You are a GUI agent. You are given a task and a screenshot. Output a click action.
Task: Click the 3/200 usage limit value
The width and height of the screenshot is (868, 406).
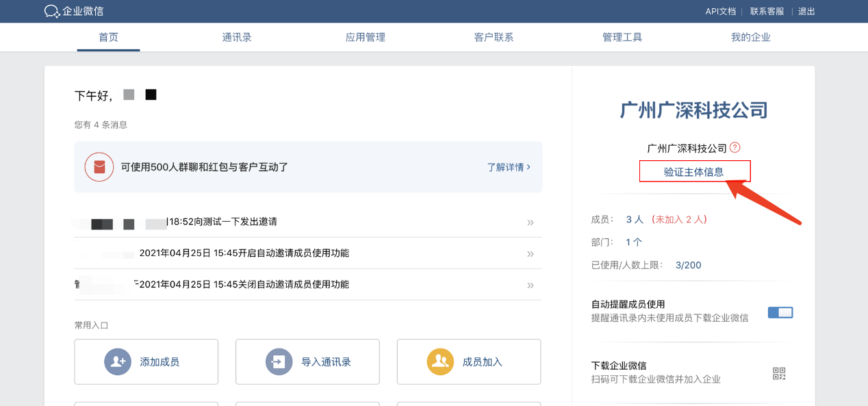(x=688, y=265)
